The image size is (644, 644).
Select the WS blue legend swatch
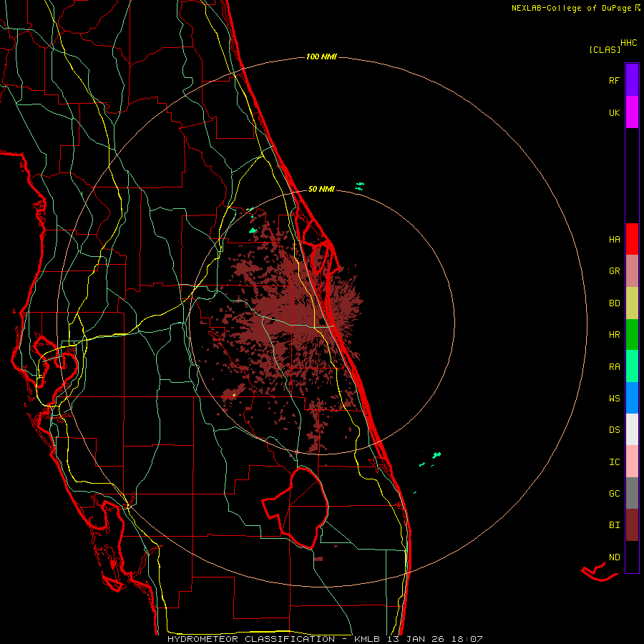coord(632,398)
